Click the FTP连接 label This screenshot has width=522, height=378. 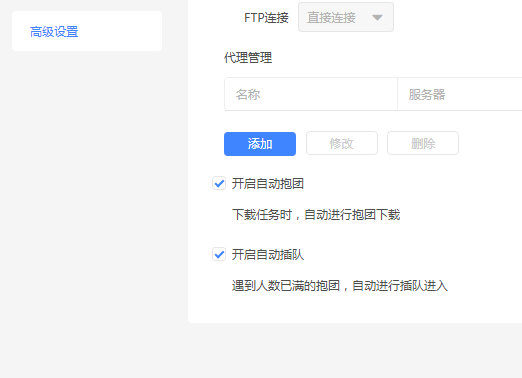pos(266,18)
